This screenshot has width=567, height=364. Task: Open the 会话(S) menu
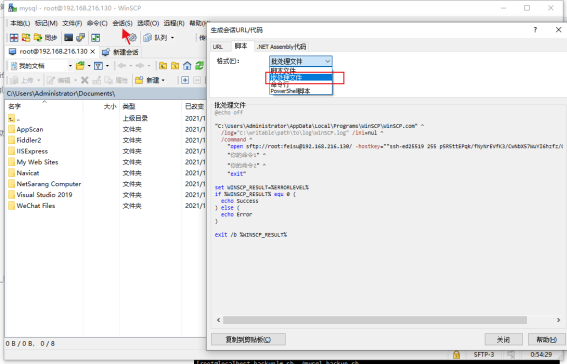pos(122,23)
